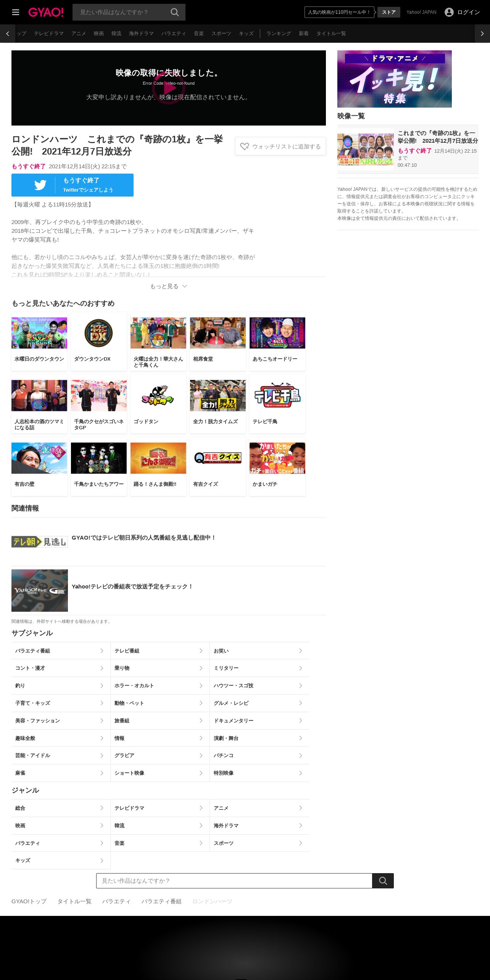Select 映画 in navigation bar
The width and height of the screenshot is (490, 980).
point(99,34)
